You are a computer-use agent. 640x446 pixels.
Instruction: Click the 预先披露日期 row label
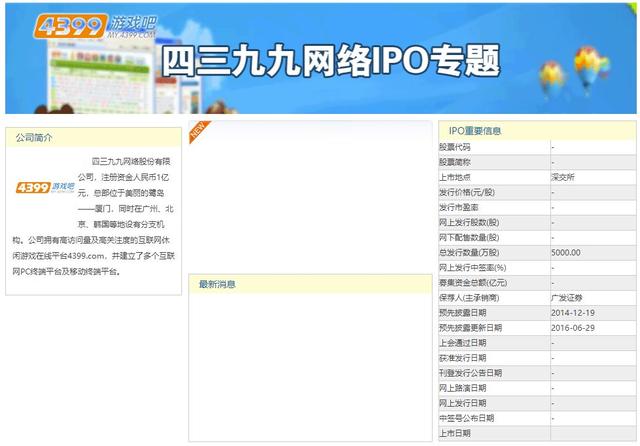[463, 313]
